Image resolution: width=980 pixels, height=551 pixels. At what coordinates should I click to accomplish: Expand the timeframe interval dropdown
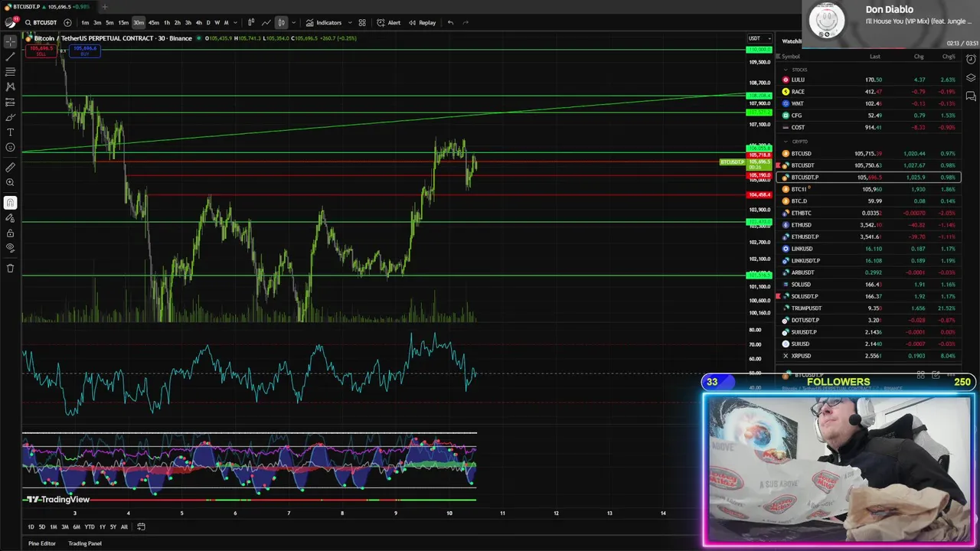(235, 22)
